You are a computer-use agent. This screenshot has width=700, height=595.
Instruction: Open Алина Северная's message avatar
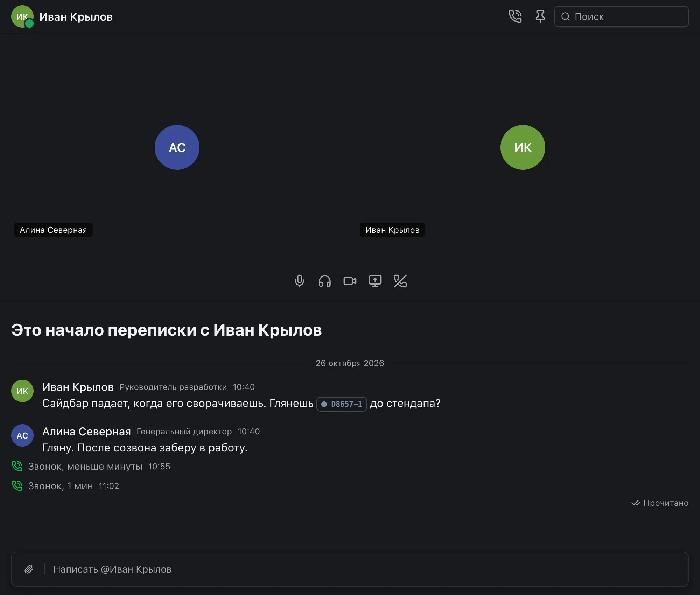click(22, 435)
